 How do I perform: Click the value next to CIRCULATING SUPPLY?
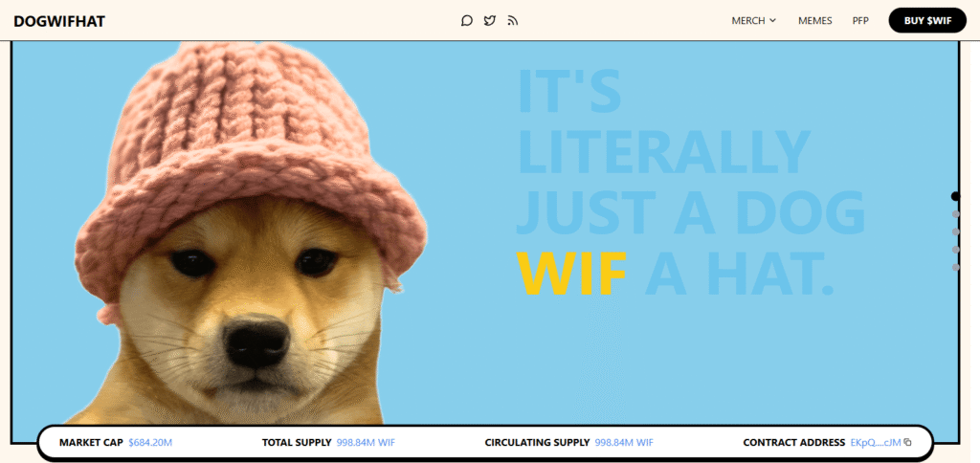tap(624, 442)
